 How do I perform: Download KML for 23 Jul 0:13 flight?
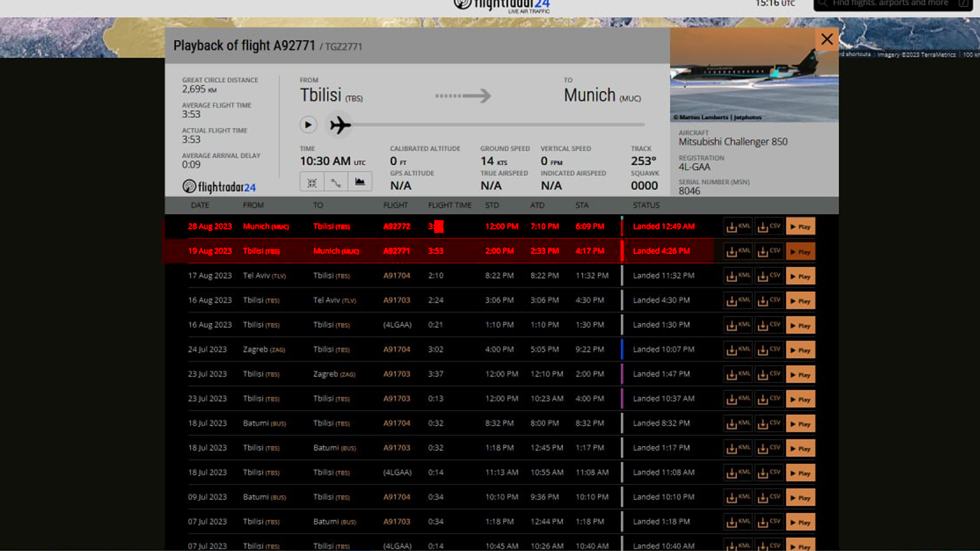[x=738, y=399]
